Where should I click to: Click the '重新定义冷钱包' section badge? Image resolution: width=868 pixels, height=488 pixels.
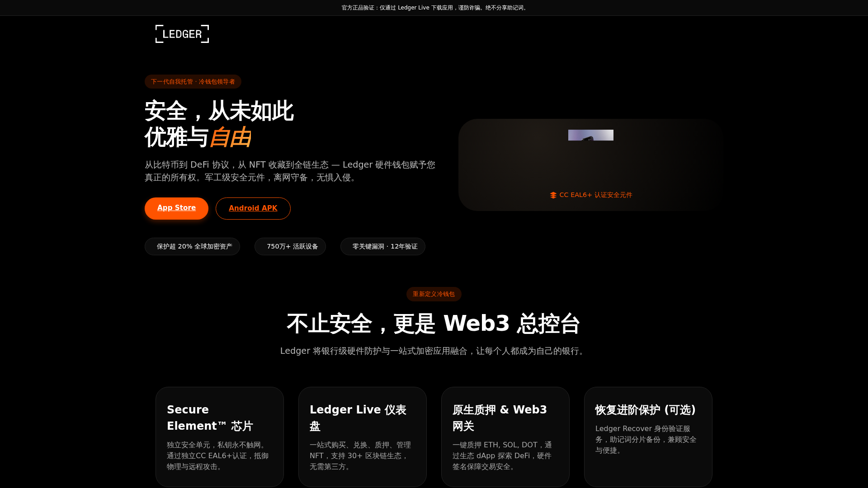pos(434,294)
